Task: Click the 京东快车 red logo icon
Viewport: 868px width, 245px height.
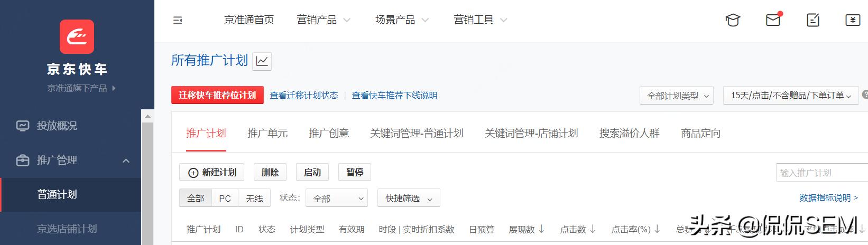Action: point(77,36)
